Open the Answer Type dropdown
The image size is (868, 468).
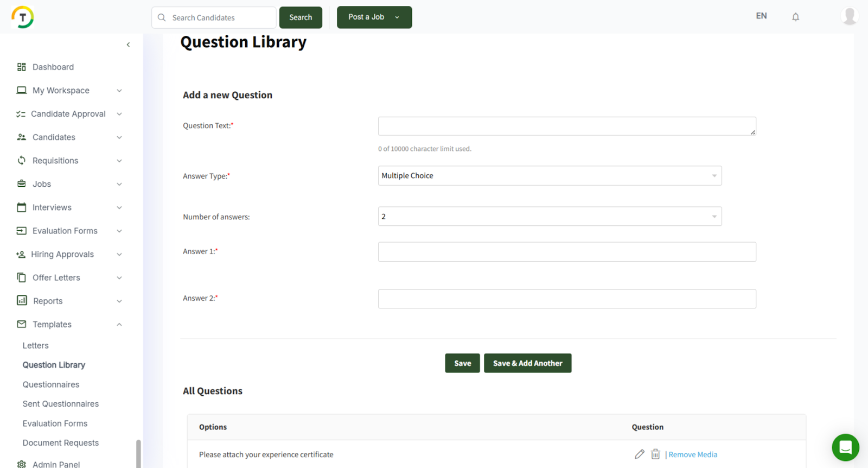[x=549, y=176]
